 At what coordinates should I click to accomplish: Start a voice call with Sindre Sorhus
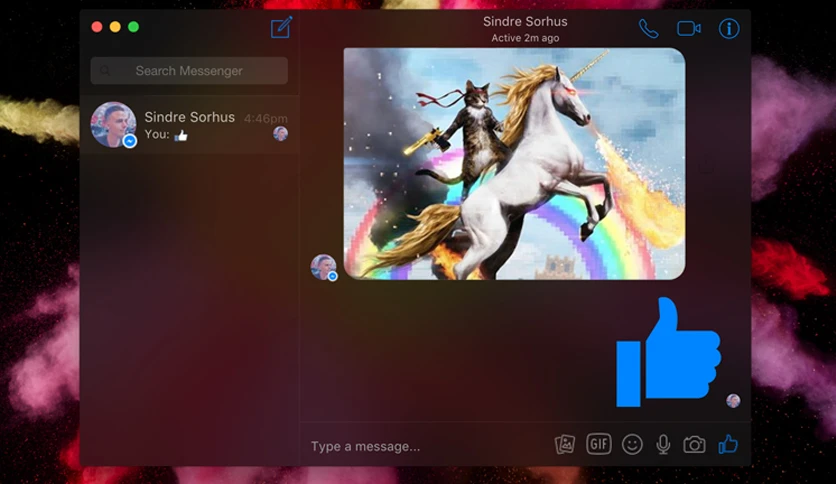648,29
